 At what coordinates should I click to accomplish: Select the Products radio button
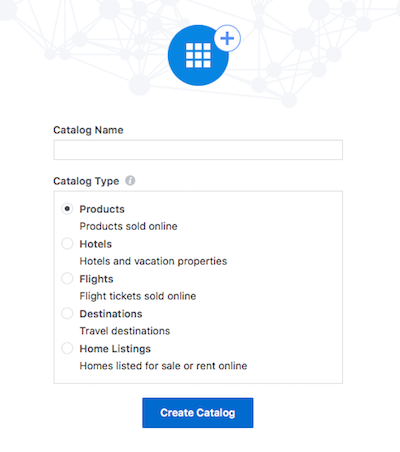pos(67,209)
